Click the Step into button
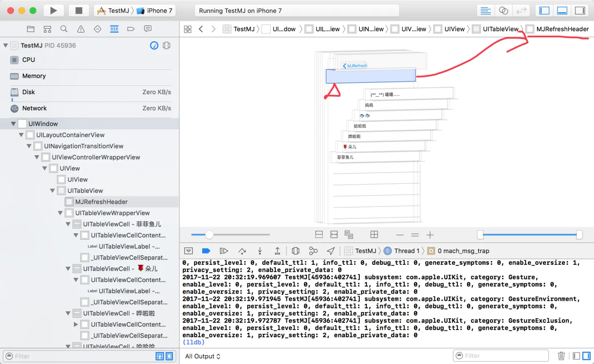The width and height of the screenshot is (594, 364). point(260,251)
